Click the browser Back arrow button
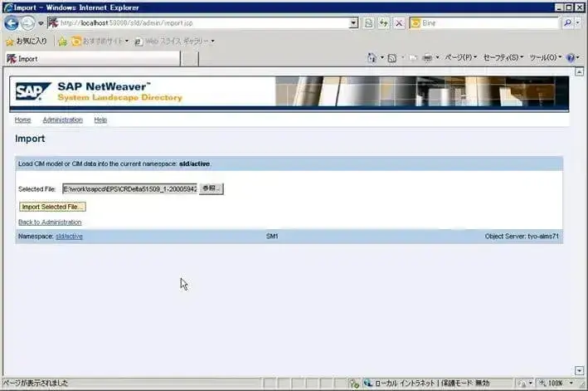This screenshot has width=588, height=391. pyautogui.click(x=12, y=23)
